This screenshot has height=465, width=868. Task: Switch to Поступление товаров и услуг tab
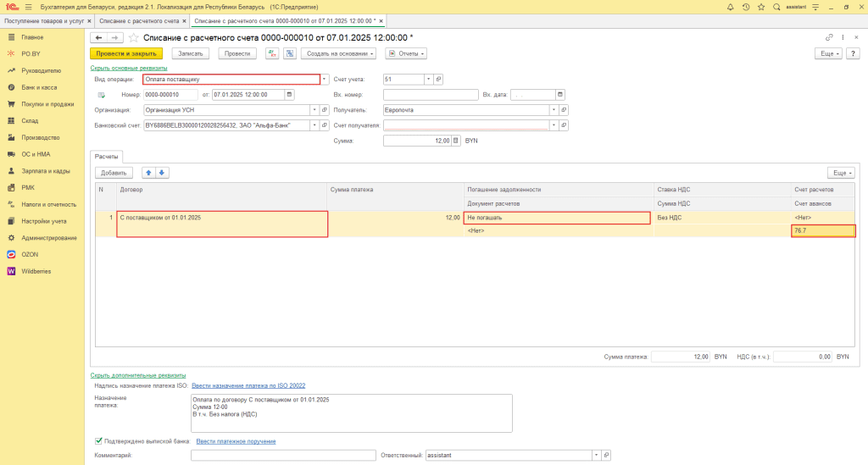coord(44,21)
